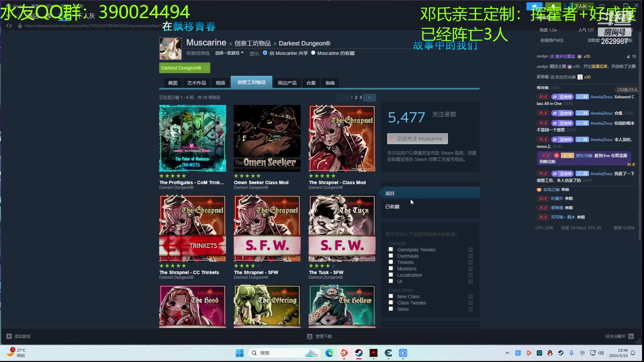The height and width of the screenshot is (362, 644).
Task: Check the Overhauls filter
Action: [391, 256]
